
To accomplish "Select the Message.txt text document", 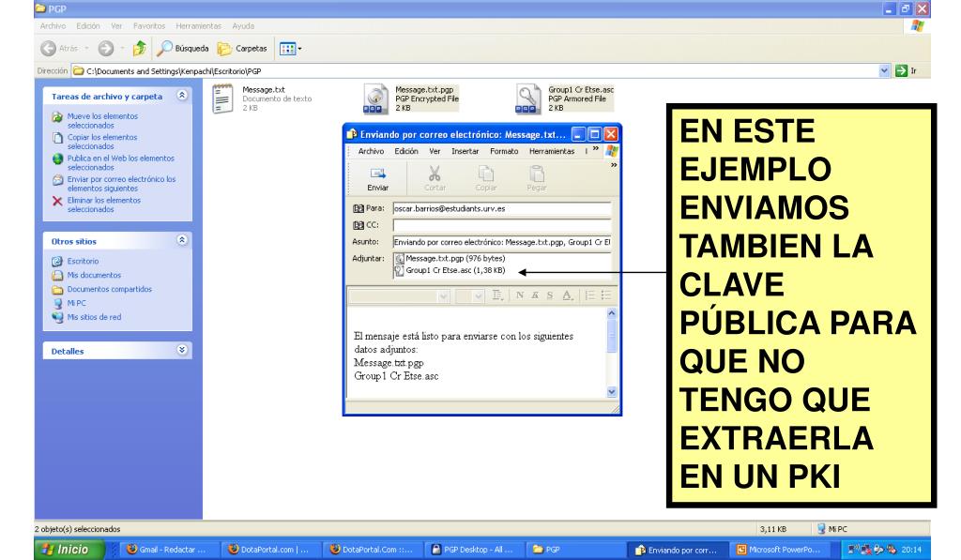I will (x=223, y=98).
